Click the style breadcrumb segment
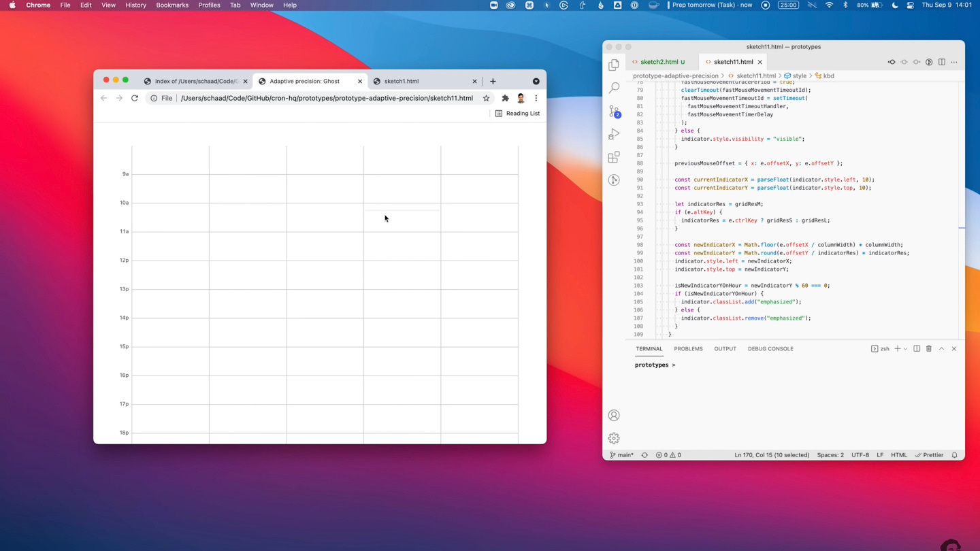This screenshot has width=980, height=551. point(795,76)
